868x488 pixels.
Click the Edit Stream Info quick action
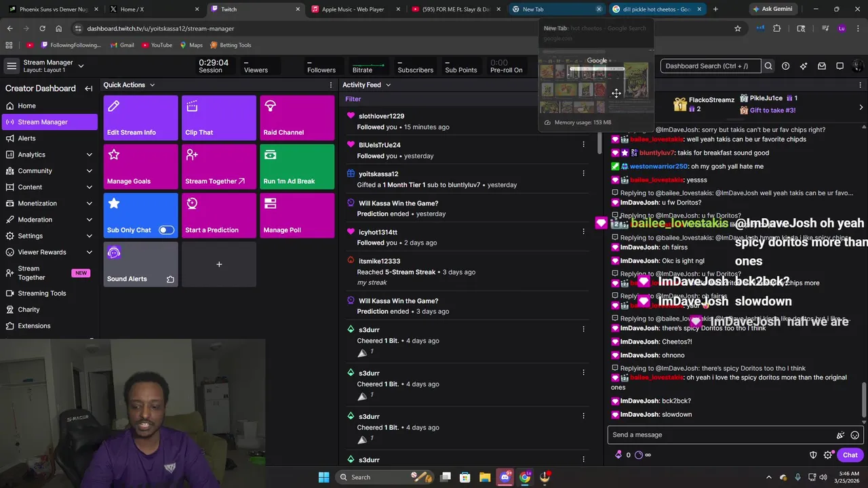(140, 118)
